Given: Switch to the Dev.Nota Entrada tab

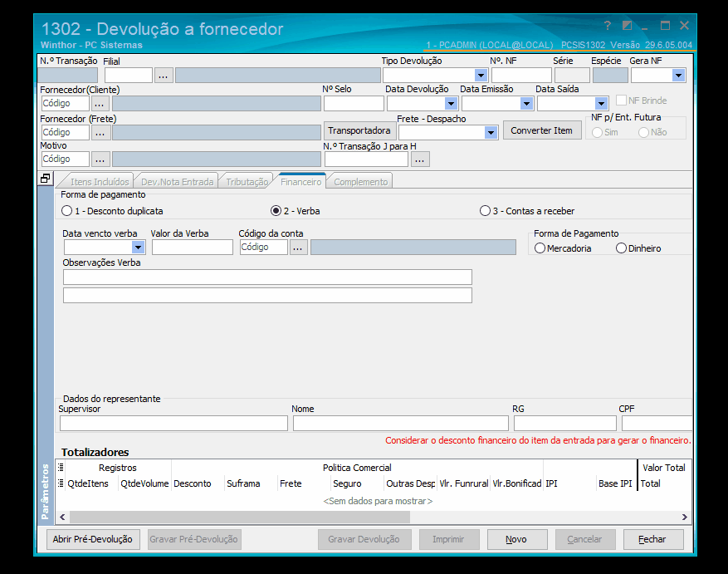Looking at the screenshot, I should [177, 182].
